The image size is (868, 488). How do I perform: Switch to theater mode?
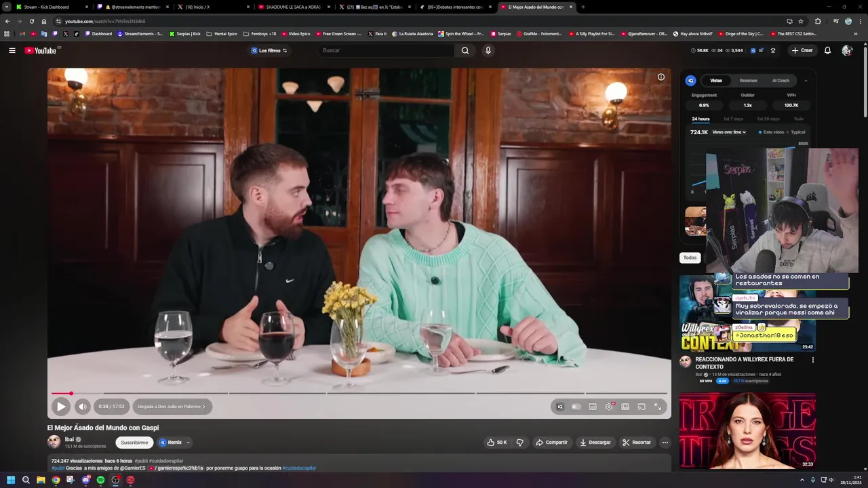[625, 407]
